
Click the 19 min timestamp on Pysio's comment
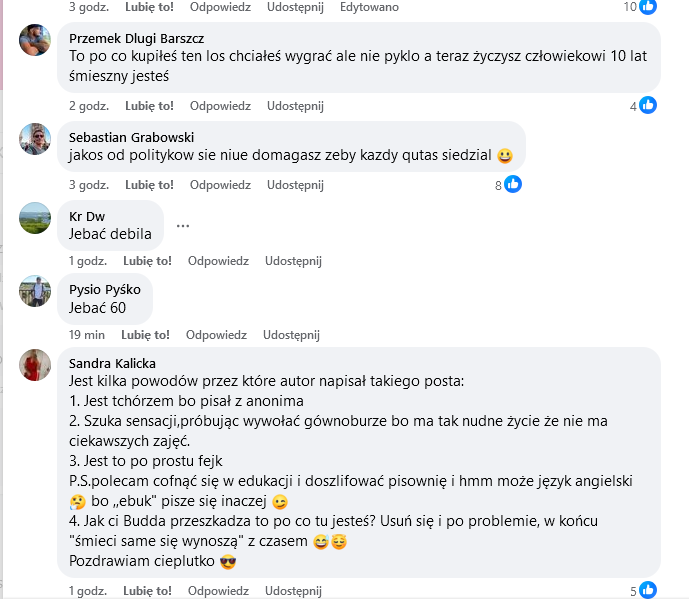tap(87, 335)
